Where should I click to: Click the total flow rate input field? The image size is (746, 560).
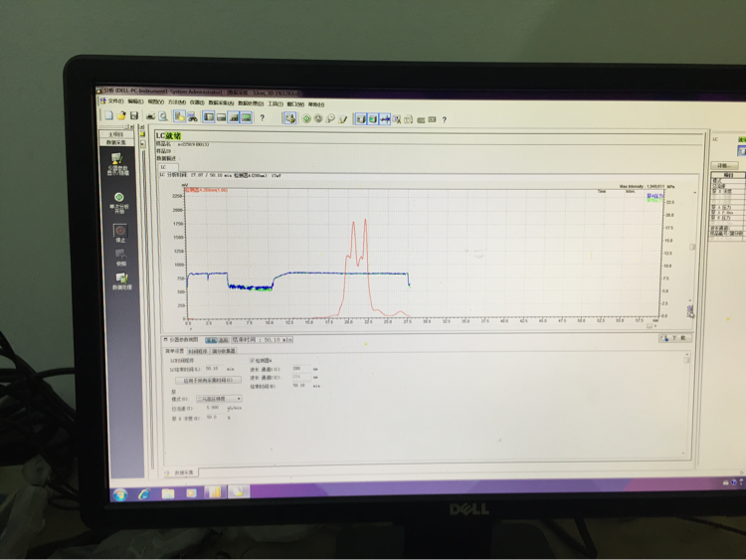coord(215,408)
